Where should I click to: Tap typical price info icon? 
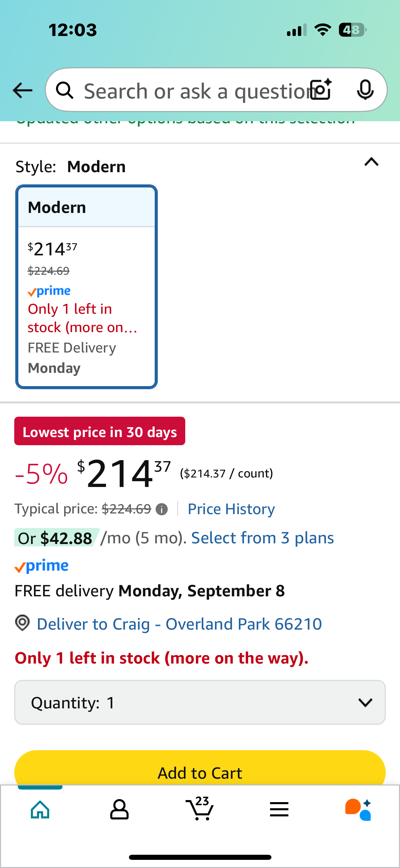point(161,509)
